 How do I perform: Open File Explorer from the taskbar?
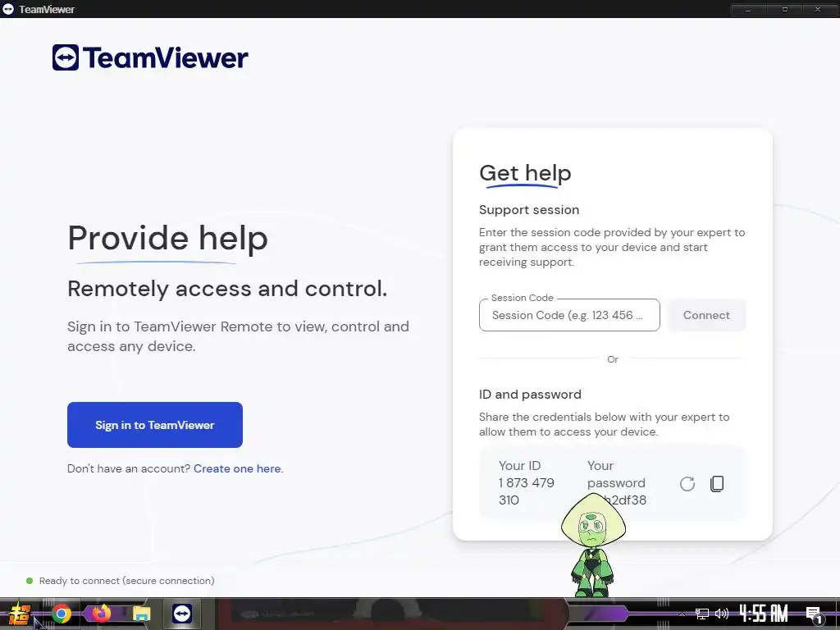141,614
